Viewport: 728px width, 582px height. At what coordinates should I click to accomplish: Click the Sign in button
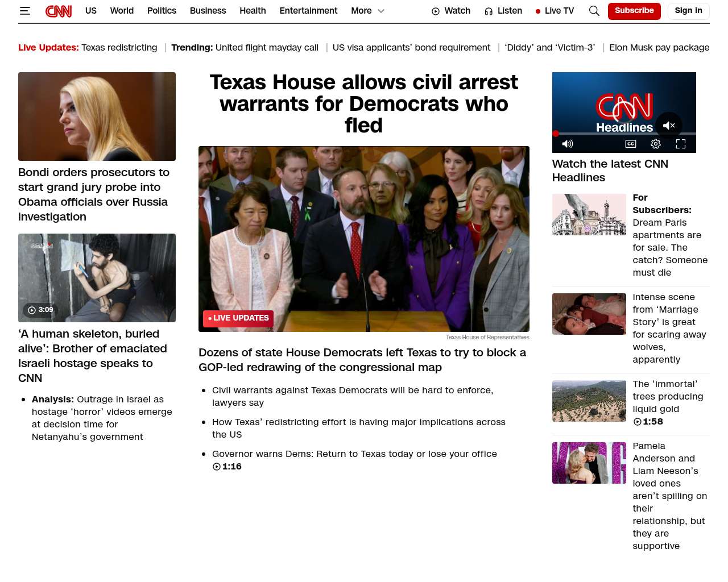(x=688, y=11)
